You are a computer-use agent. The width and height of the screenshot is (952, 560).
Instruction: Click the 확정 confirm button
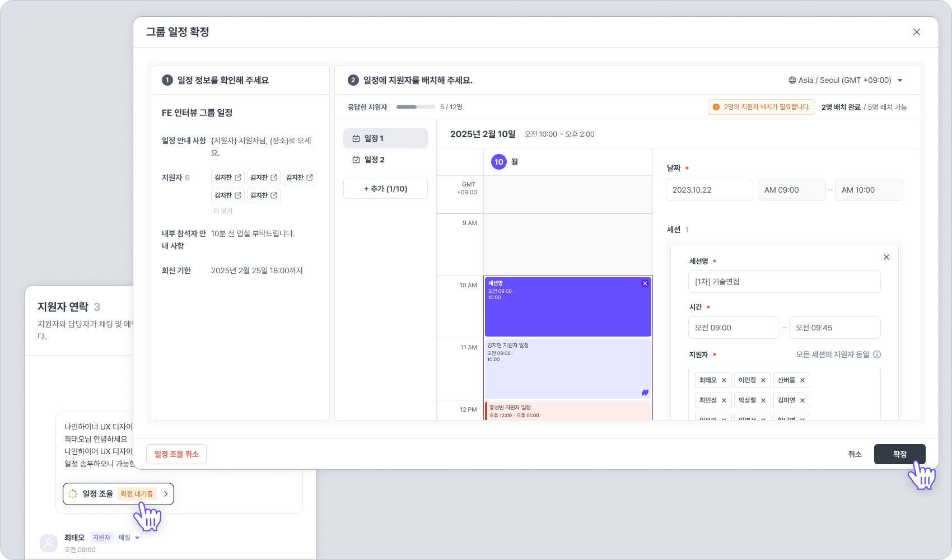coord(899,454)
